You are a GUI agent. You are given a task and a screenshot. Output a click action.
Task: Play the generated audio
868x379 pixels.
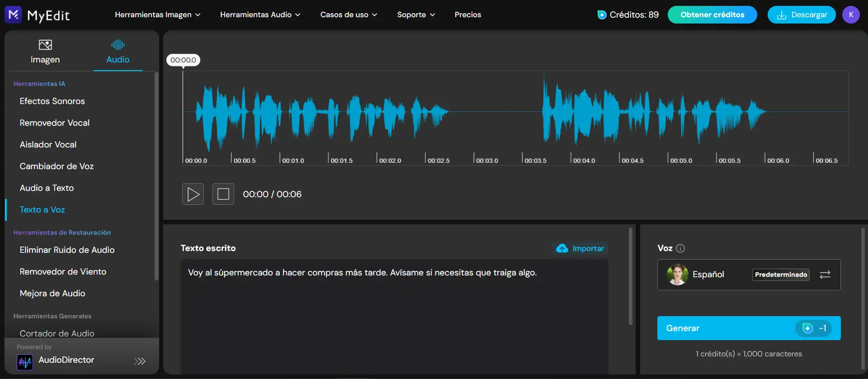click(193, 194)
